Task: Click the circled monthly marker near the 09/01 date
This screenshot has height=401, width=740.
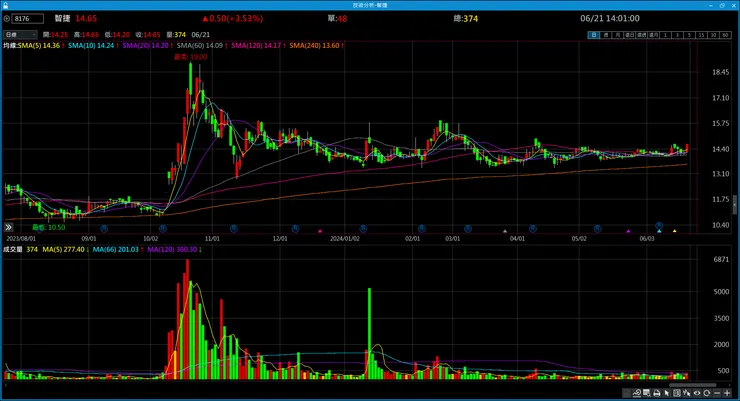Action: pos(104,229)
